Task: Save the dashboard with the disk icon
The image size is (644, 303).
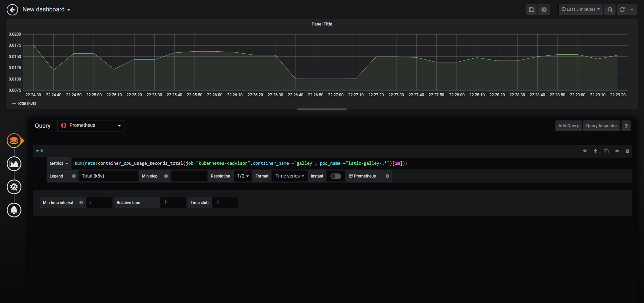Action: [531, 9]
